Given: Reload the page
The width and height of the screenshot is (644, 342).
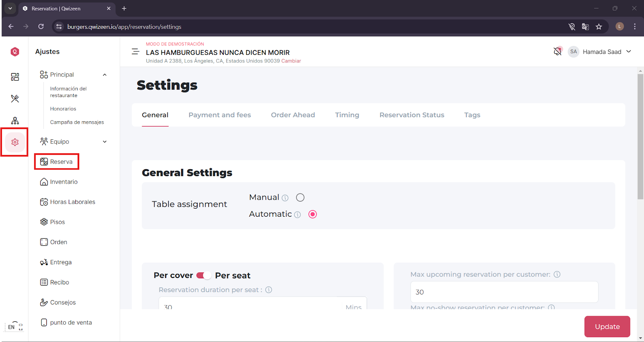Looking at the screenshot, I should [x=41, y=27].
